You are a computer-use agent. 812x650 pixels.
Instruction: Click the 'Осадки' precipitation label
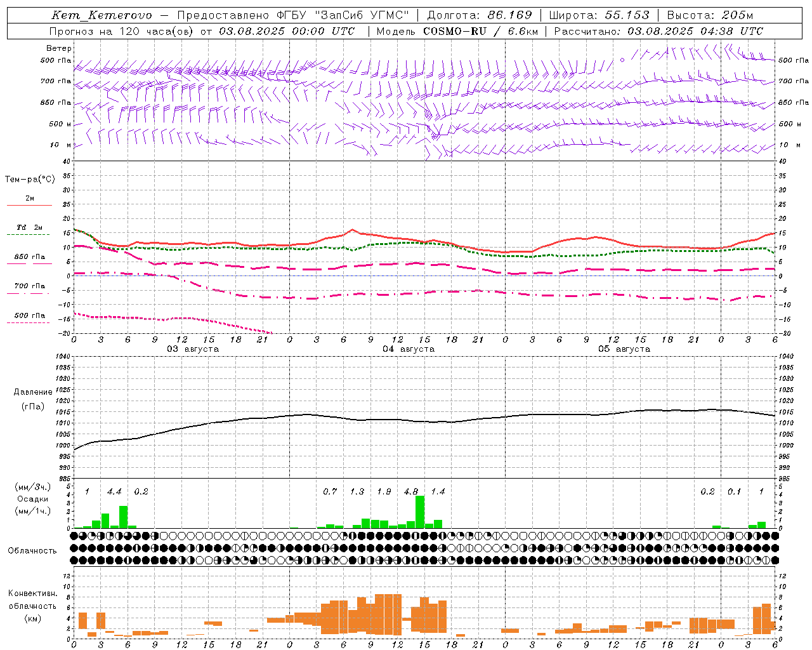point(33,499)
